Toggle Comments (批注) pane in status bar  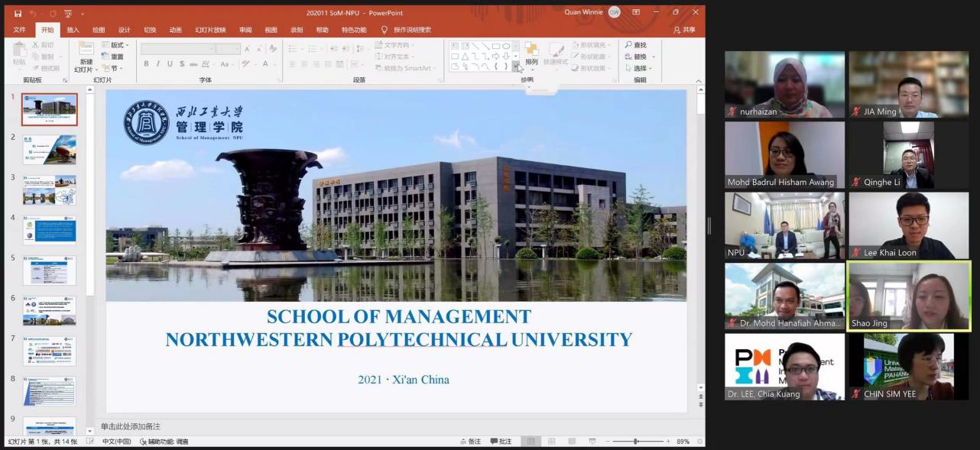(501, 442)
